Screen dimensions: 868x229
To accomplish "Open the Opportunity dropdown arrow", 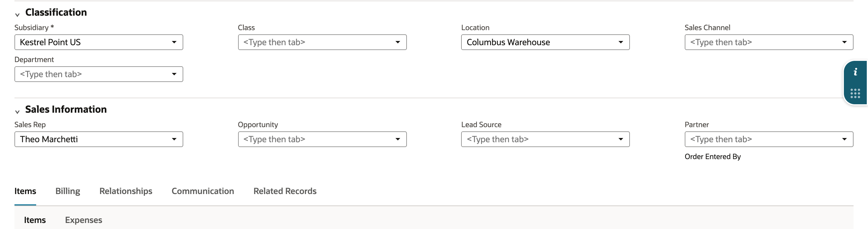I will click(x=398, y=139).
